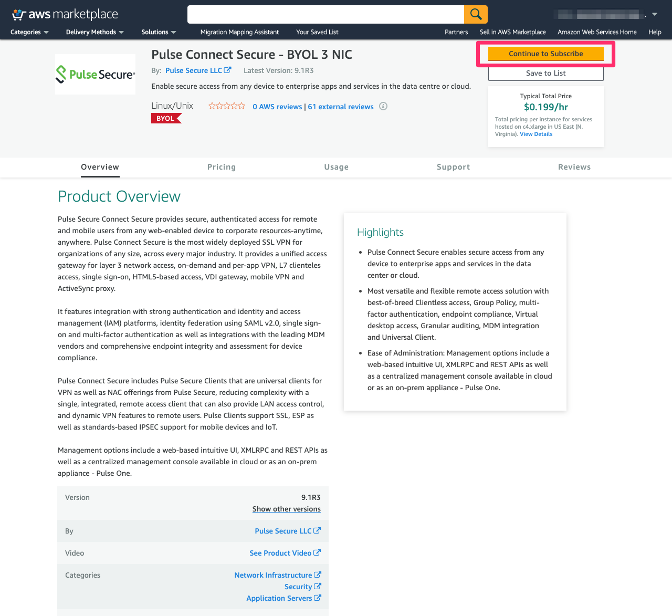Expand the Categories dropdown

pyautogui.click(x=29, y=32)
